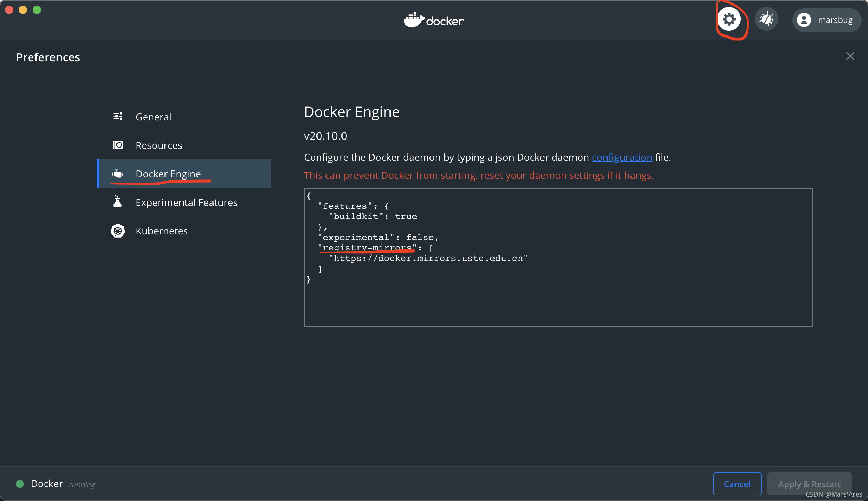Click the Apply & Restart button
868x501 pixels.
(809, 484)
